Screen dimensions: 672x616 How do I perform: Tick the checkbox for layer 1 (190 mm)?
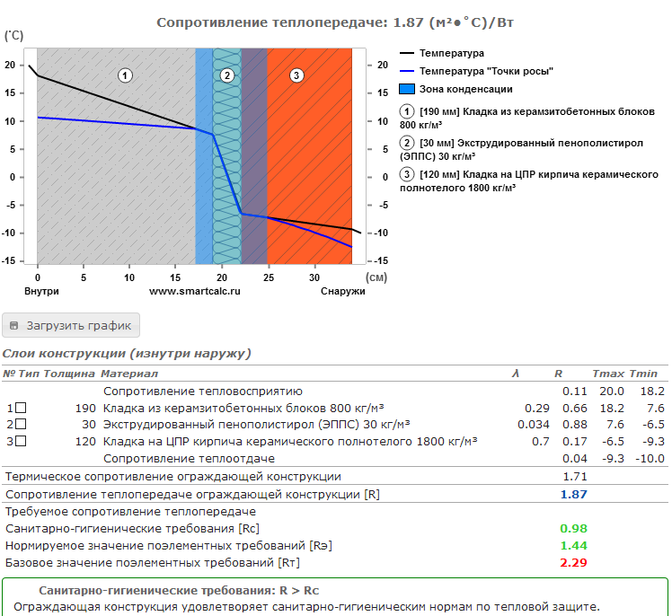coord(21,408)
